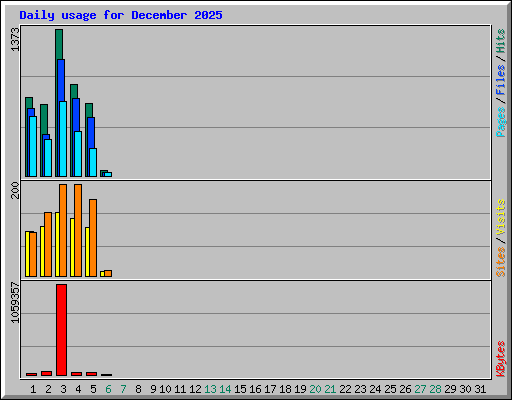Image resolution: width=512 pixels, height=400 pixels.
Task: Click green weekend day 7 on axis
Action: click(x=123, y=389)
